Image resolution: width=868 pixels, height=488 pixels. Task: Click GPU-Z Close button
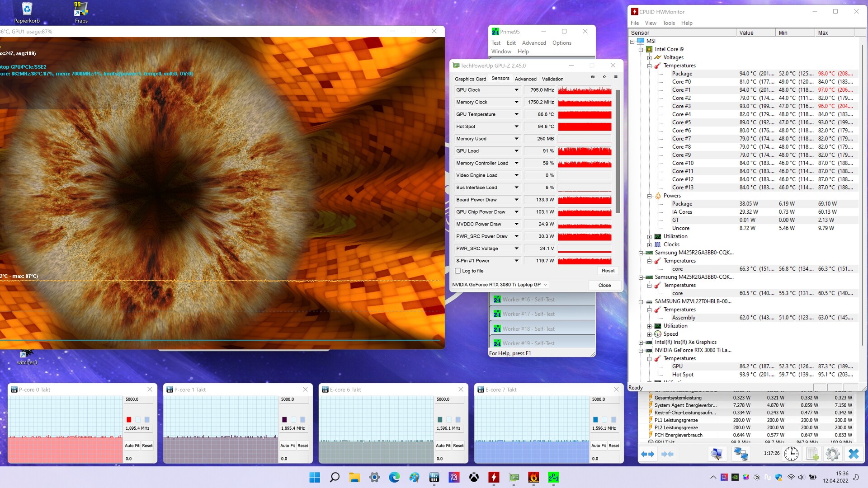(x=604, y=285)
